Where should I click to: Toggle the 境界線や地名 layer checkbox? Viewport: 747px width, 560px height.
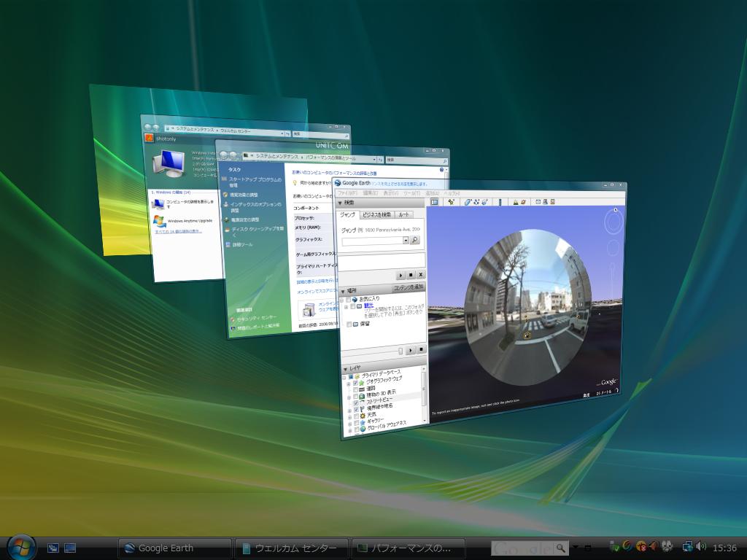[356, 410]
